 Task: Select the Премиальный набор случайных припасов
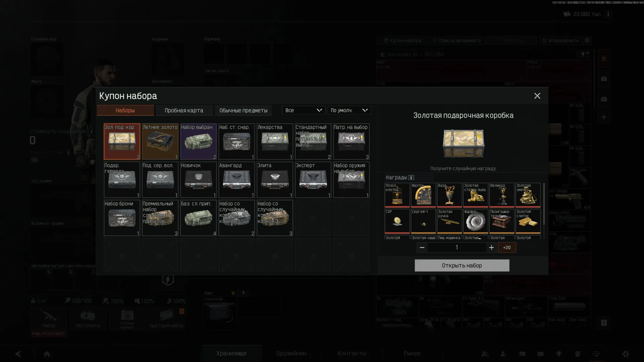[x=160, y=218]
